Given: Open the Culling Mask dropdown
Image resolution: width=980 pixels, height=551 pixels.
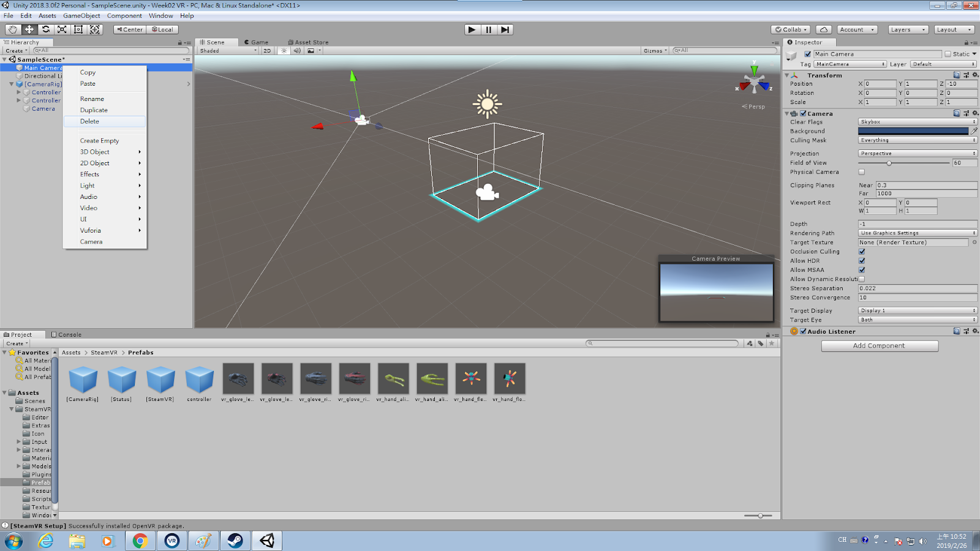Looking at the screenshot, I should point(918,140).
